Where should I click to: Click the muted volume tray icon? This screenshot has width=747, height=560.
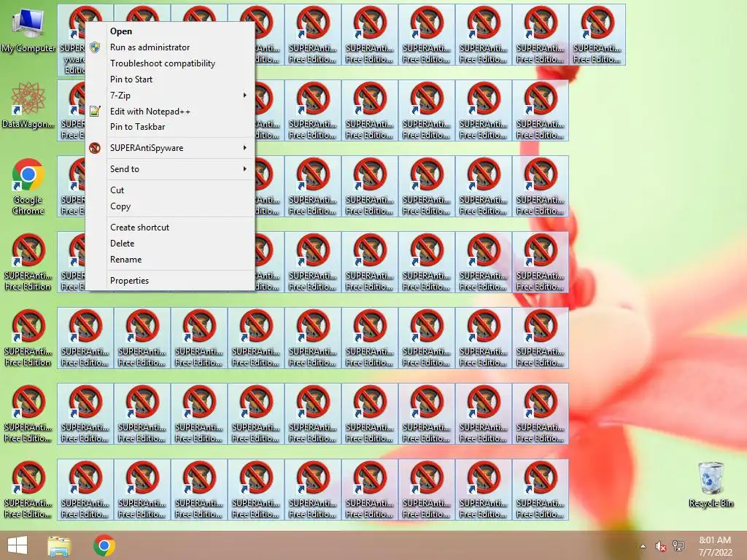(x=660, y=546)
